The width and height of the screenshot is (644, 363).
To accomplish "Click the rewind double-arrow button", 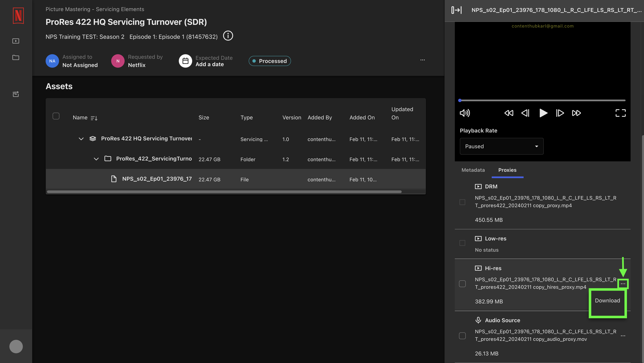I will pyautogui.click(x=509, y=113).
